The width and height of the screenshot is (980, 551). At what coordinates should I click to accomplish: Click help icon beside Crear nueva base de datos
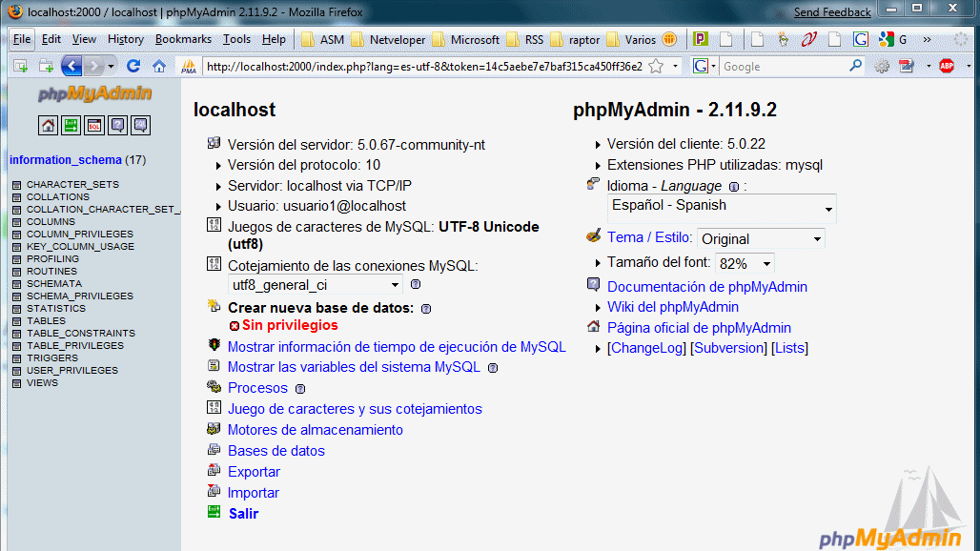click(426, 309)
